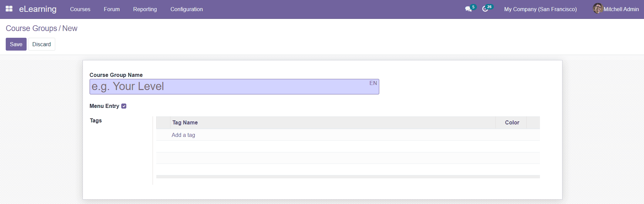Click the Mitchell Admin profile avatar

click(597, 8)
